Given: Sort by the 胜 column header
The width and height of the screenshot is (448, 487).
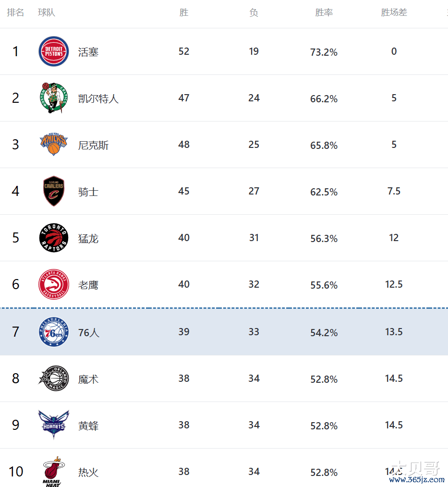Looking at the screenshot, I should 184,12.
